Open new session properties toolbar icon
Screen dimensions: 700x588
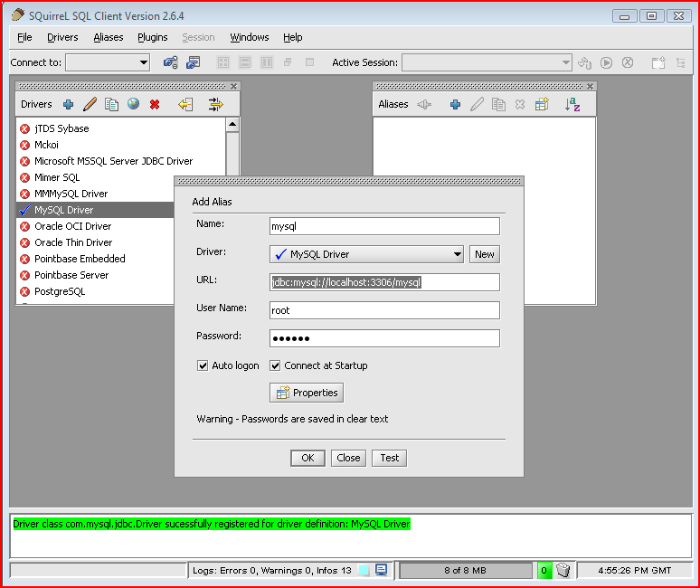click(x=194, y=62)
